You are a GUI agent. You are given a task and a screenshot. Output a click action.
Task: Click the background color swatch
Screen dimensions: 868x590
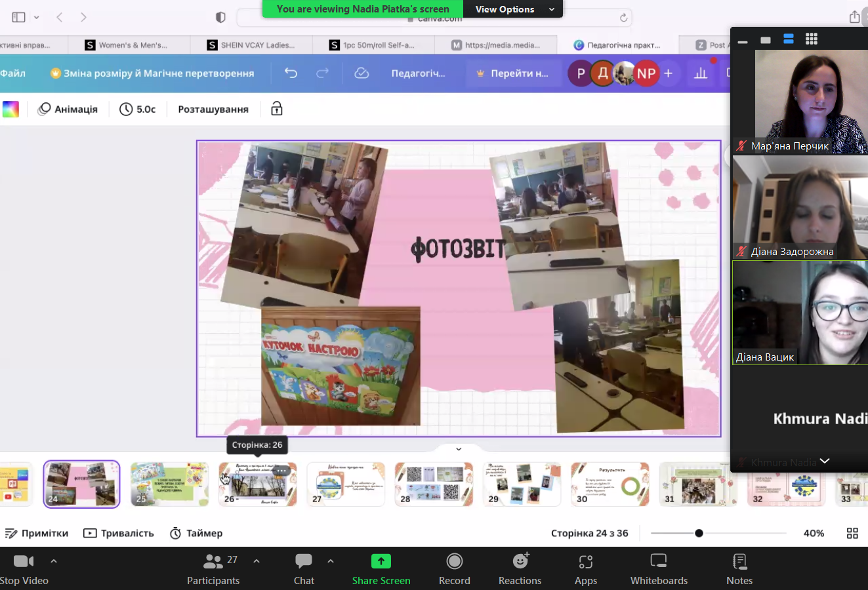[10, 109]
